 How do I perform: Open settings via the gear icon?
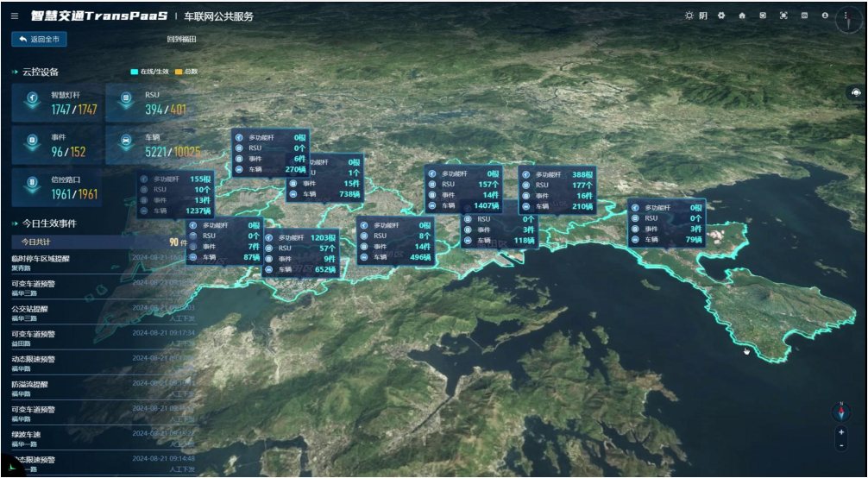click(x=721, y=16)
